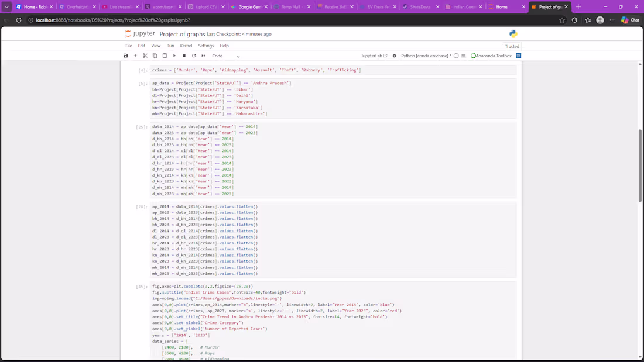Cut the selected cell with the scissors icon
The image size is (644, 362).
(x=145, y=56)
